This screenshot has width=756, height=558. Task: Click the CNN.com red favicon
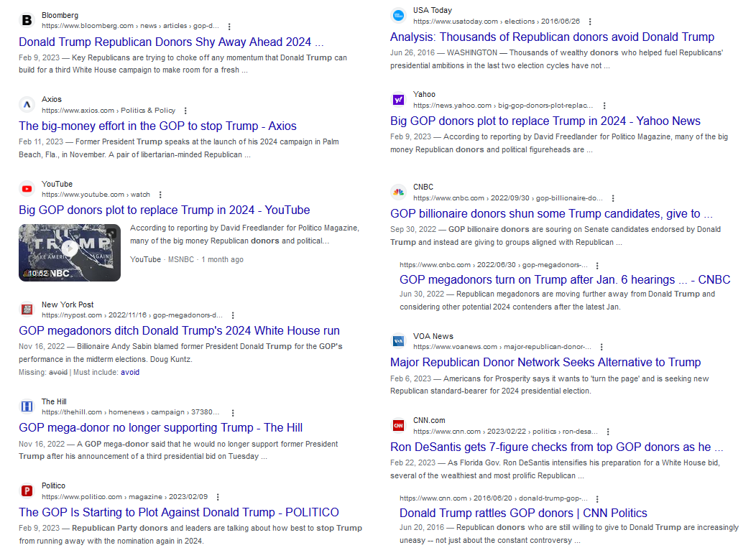tap(398, 426)
